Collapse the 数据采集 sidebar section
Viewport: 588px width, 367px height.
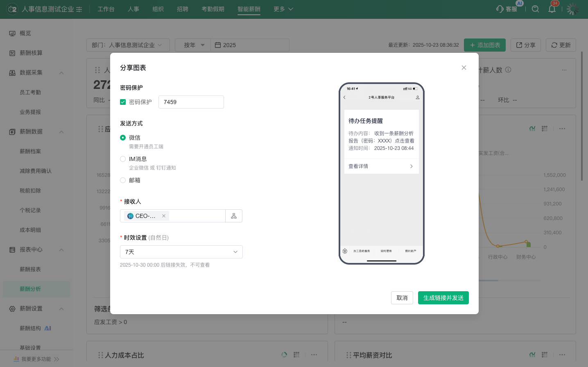point(61,73)
